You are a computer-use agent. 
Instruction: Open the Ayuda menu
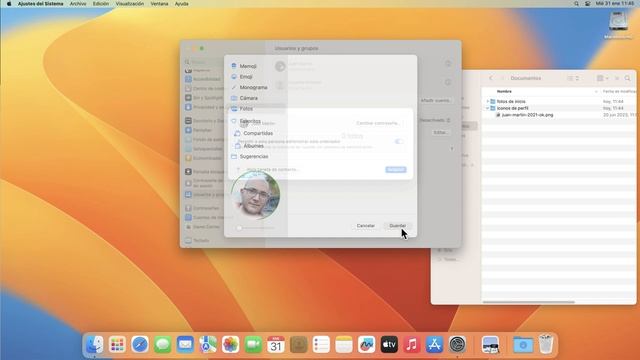coord(182,4)
